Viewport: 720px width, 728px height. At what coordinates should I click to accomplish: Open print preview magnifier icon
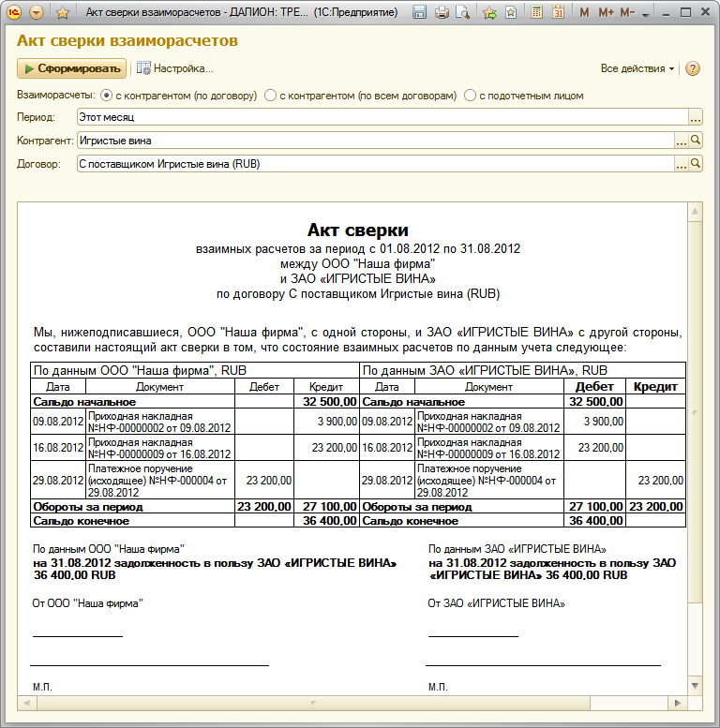pyautogui.click(x=463, y=12)
